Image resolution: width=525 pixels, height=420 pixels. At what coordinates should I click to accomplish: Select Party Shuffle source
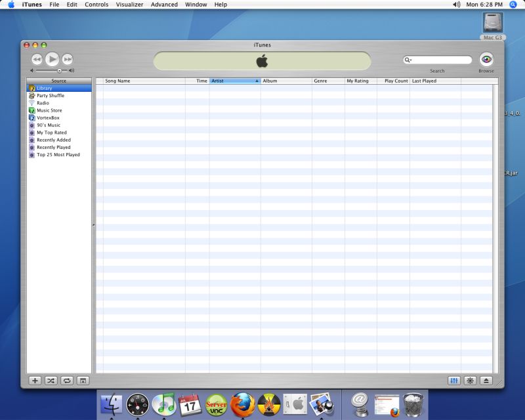click(x=59, y=95)
